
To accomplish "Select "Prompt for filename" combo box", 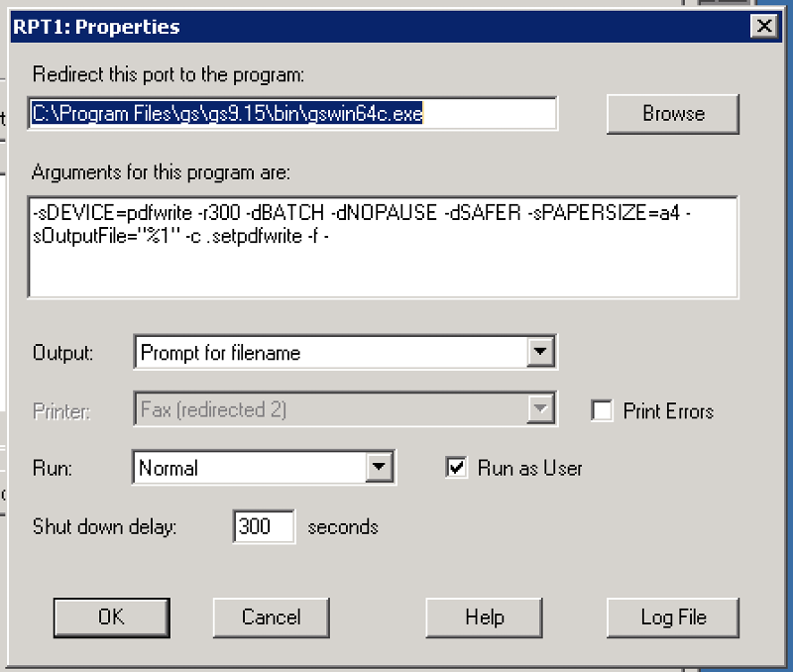I will (297, 351).
